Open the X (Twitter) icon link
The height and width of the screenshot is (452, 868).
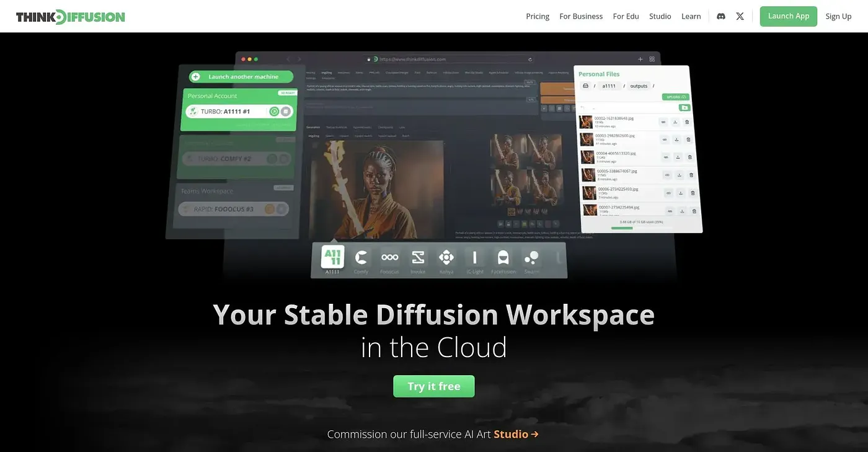click(x=740, y=16)
